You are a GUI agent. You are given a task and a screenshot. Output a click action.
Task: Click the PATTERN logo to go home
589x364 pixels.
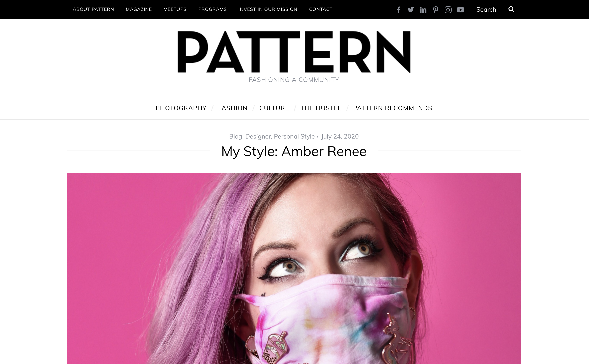(x=294, y=52)
